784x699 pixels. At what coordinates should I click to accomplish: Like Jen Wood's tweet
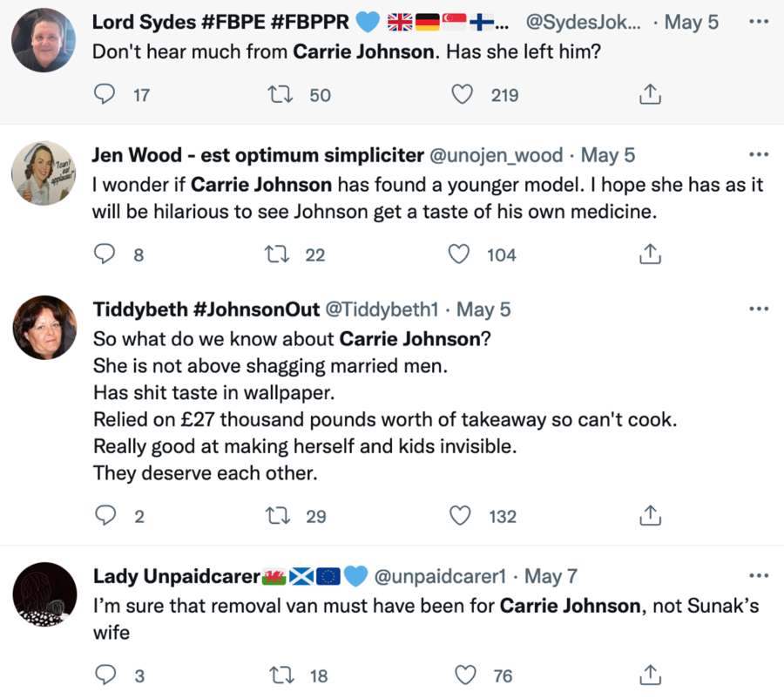point(459,254)
